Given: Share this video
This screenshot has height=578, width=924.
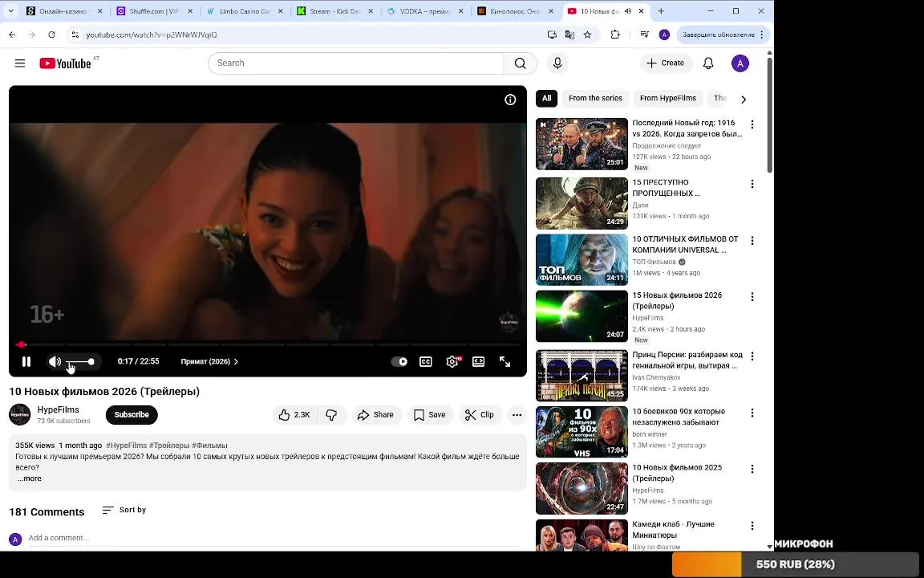Looking at the screenshot, I should pos(376,414).
